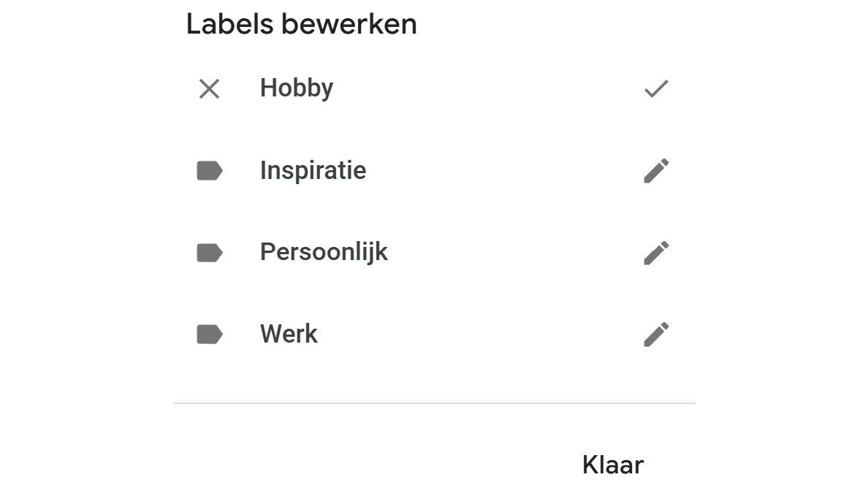This screenshot has height=488, width=868.
Task: Click the label icon beside Persoonlijk
Action: 210,253
